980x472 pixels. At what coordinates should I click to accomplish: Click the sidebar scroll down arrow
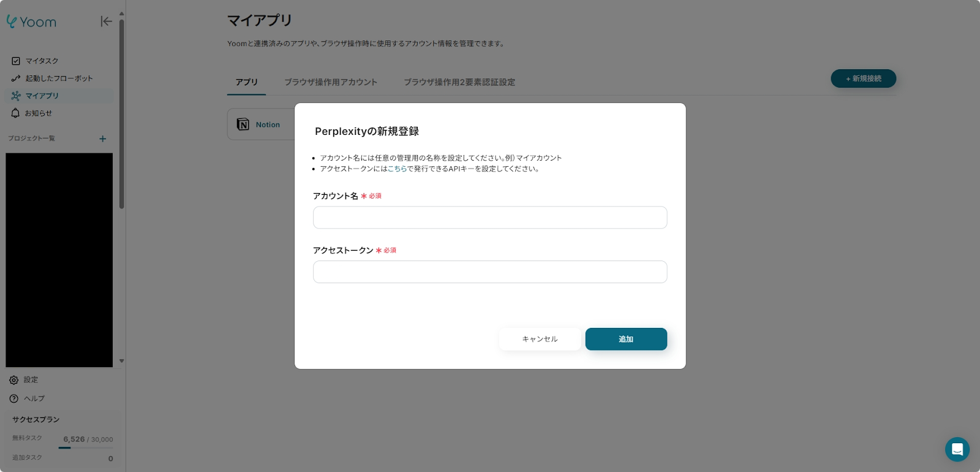[x=122, y=361]
